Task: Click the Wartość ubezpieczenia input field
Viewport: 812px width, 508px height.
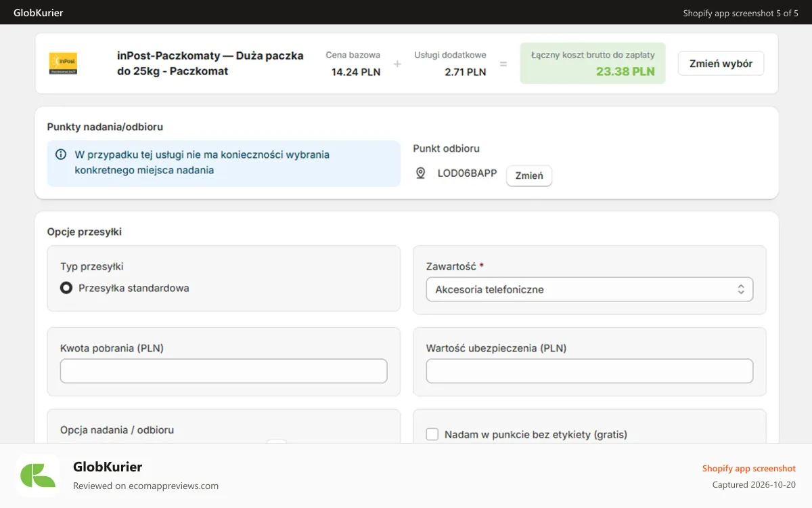Action: point(589,371)
